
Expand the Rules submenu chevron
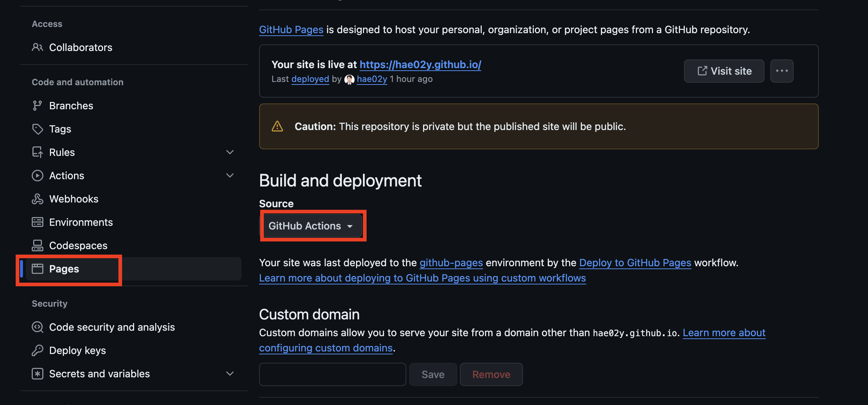point(230,152)
